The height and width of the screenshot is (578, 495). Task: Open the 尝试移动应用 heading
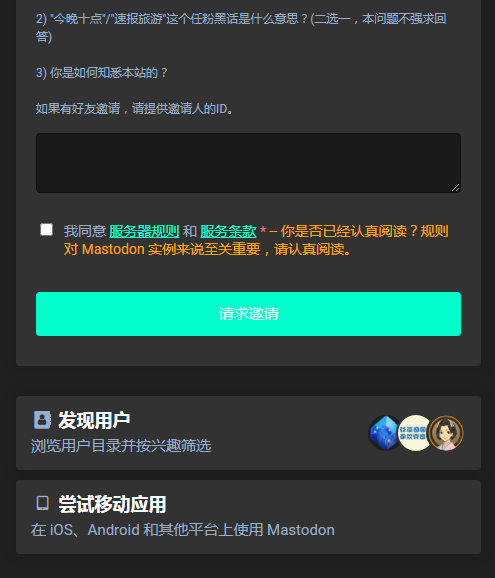click(112, 504)
